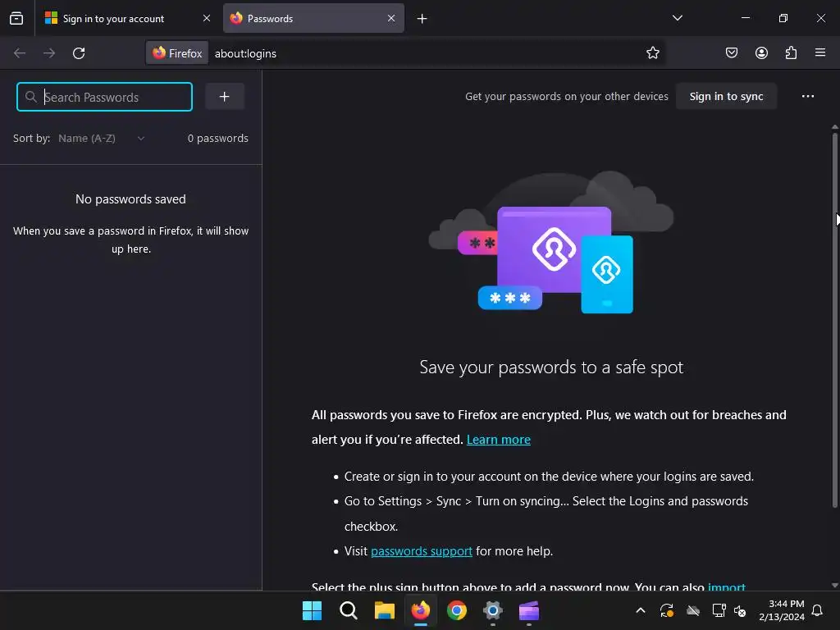The image size is (840, 630).
Task: Open the application hamburger menu
Action: 820,52
